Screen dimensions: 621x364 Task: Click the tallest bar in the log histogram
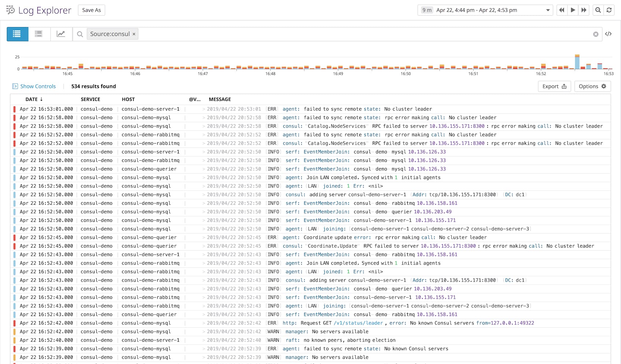pos(577,62)
